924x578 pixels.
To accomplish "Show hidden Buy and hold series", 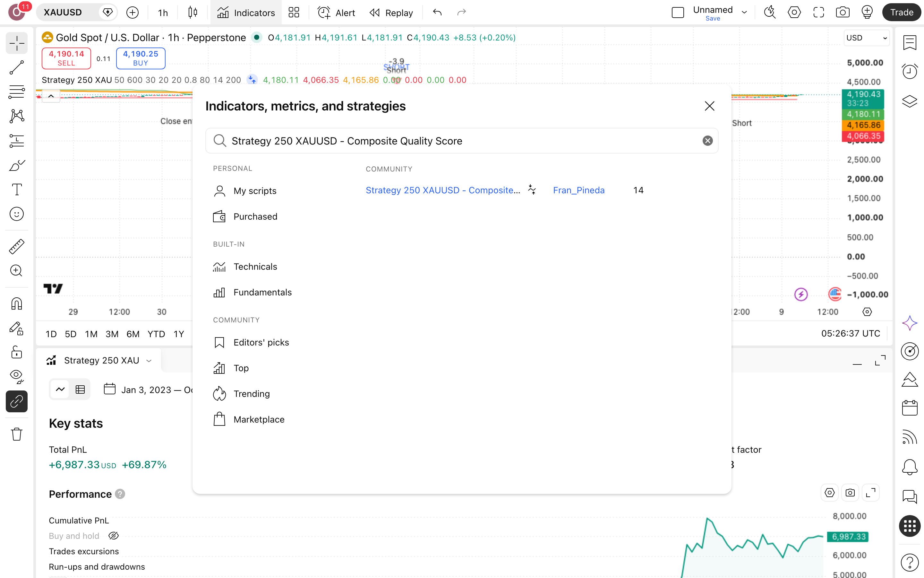I will tap(113, 536).
